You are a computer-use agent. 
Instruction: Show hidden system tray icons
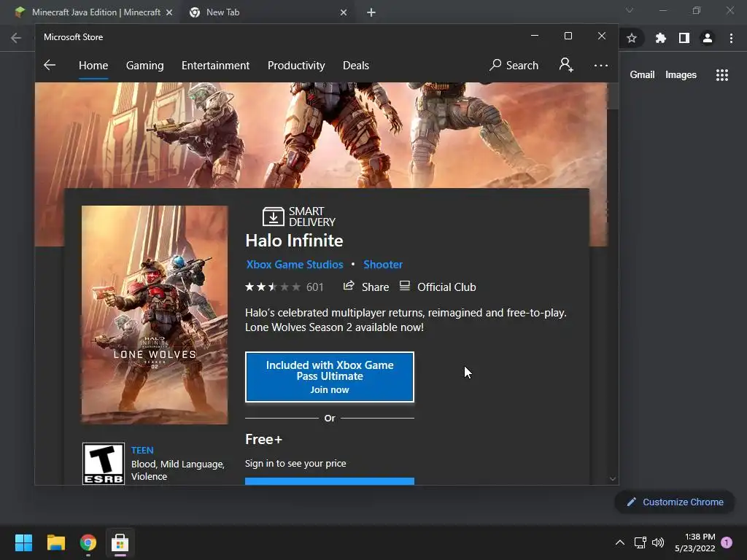tap(620, 542)
